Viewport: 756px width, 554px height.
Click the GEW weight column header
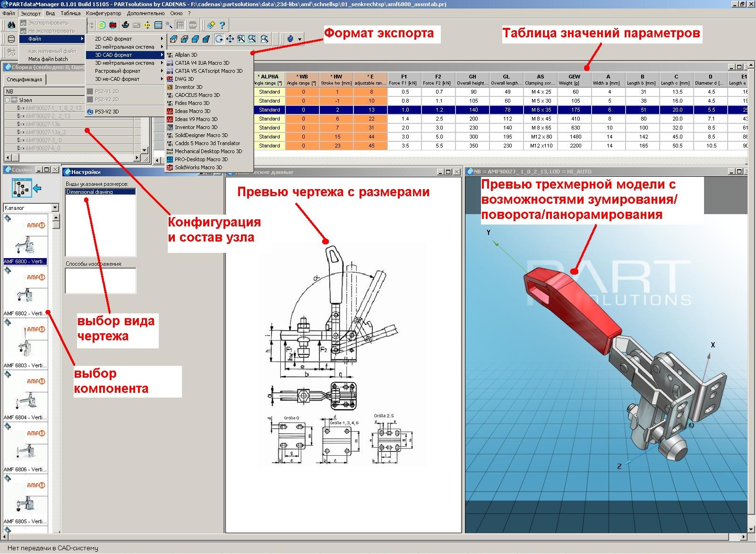(x=575, y=79)
